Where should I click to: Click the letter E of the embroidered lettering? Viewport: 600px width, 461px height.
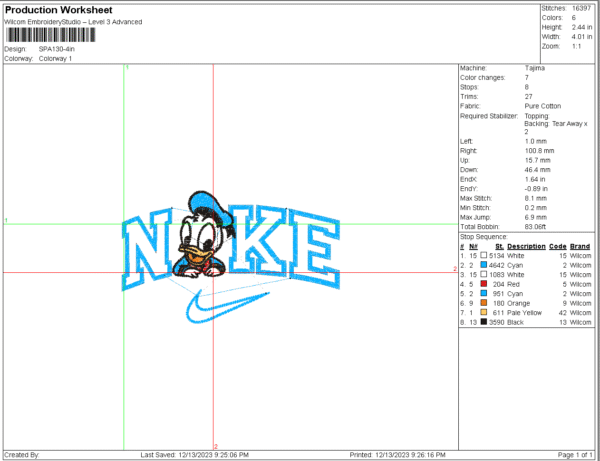315,249
